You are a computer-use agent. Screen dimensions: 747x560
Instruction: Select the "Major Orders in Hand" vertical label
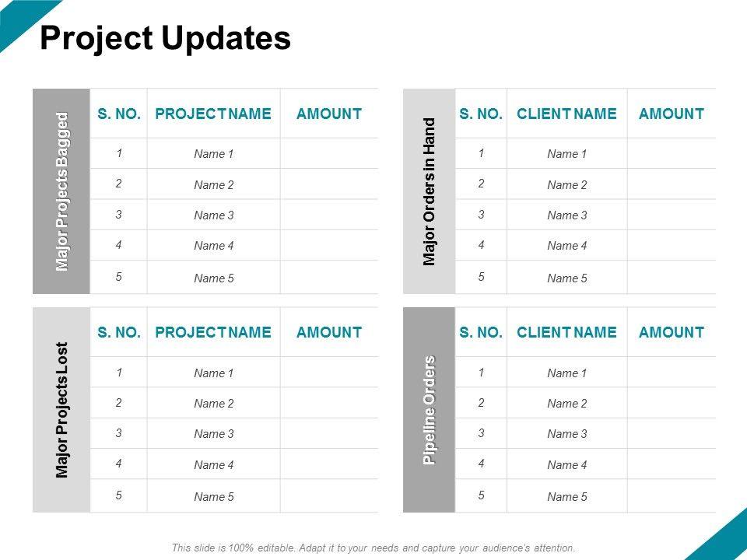point(429,191)
